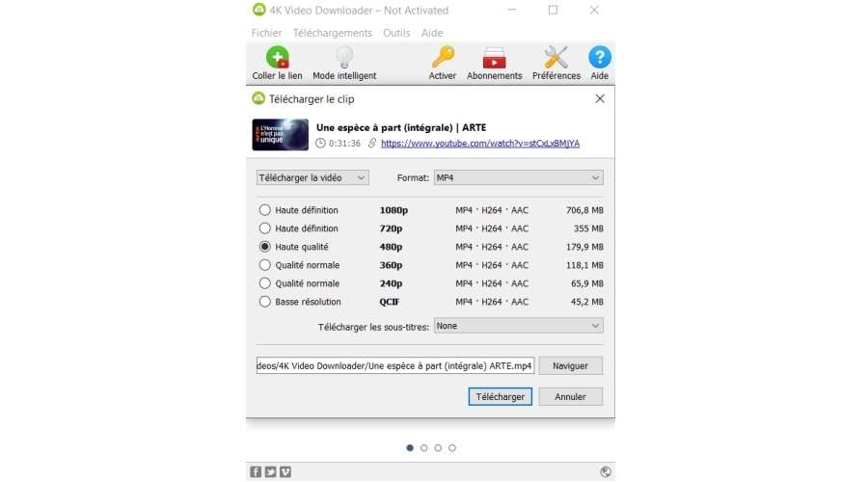868x482 pixels.
Task: Open the Format MP4 dropdown
Action: tap(517, 177)
